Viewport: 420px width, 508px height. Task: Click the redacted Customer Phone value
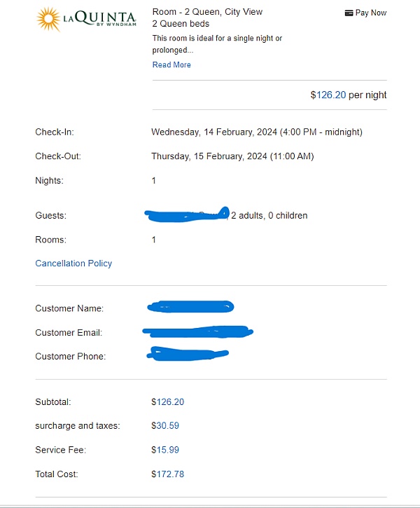[188, 354]
